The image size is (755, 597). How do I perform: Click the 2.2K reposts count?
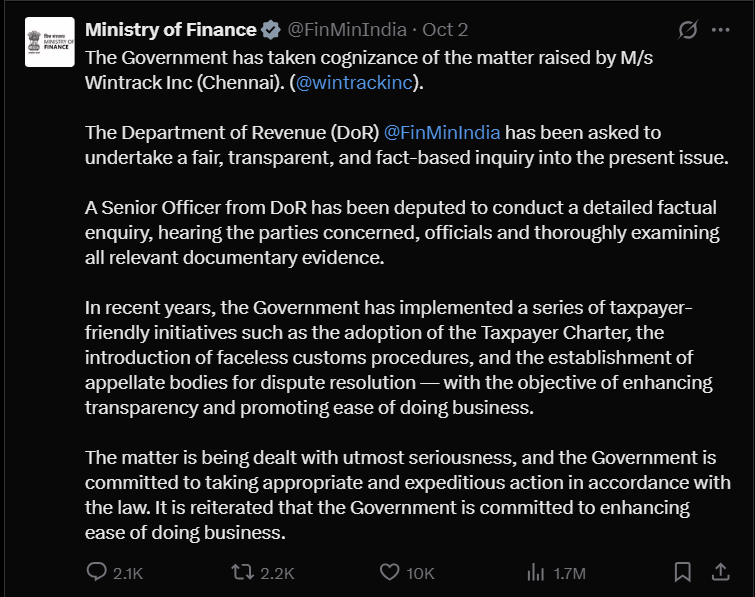click(277, 573)
